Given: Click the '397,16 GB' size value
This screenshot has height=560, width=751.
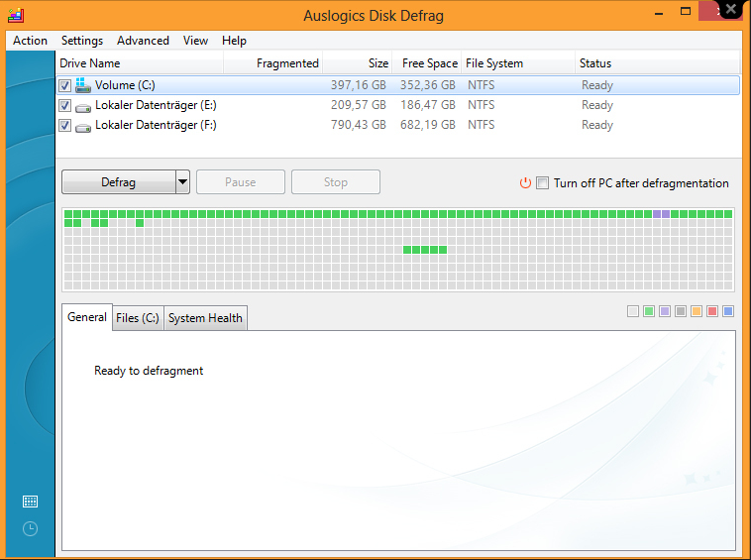Looking at the screenshot, I should click(359, 85).
